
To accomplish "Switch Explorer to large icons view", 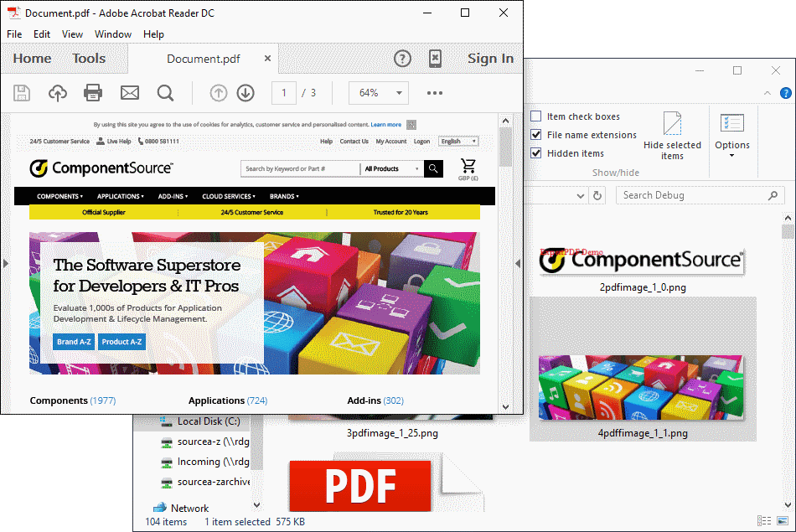I will [x=783, y=521].
